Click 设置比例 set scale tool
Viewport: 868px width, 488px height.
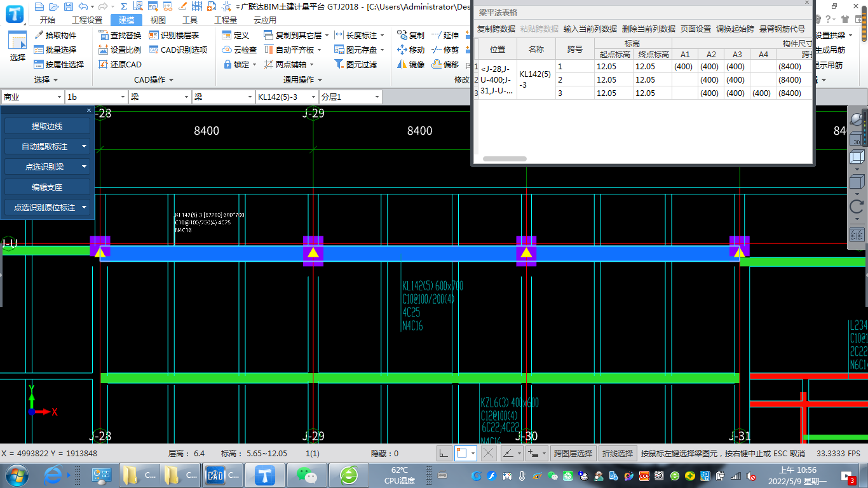click(120, 50)
